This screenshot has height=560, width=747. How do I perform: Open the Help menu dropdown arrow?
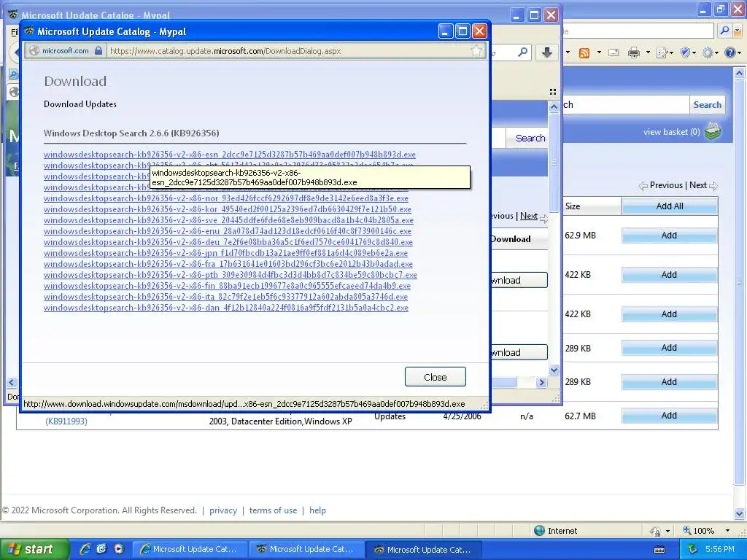(x=739, y=52)
